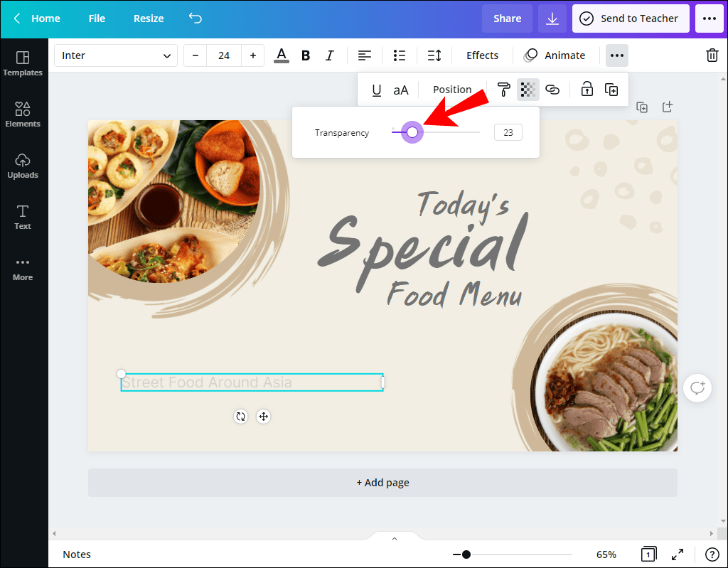
Task: Duplicate the current page
Action: click(x=642, y=107)
